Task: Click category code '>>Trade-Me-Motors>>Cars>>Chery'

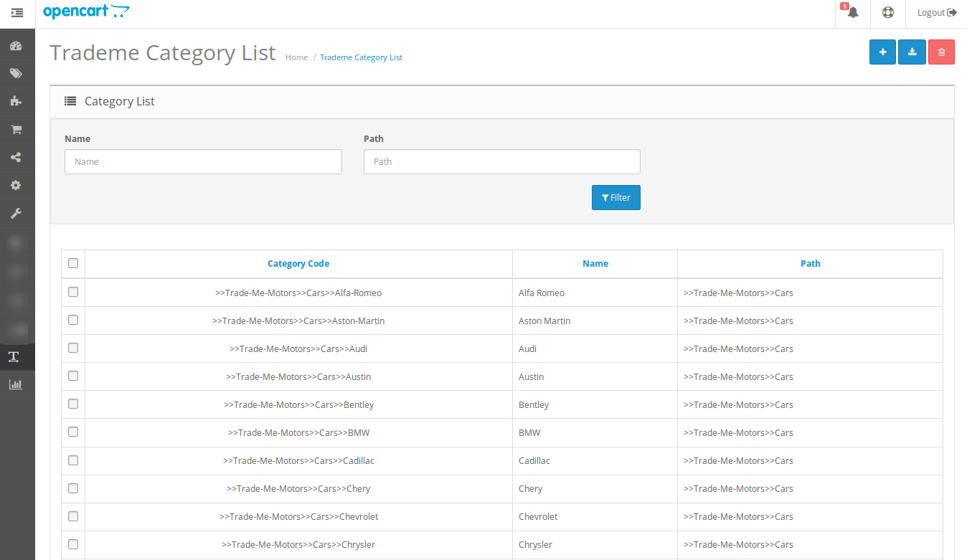Action: click(298, 488)
